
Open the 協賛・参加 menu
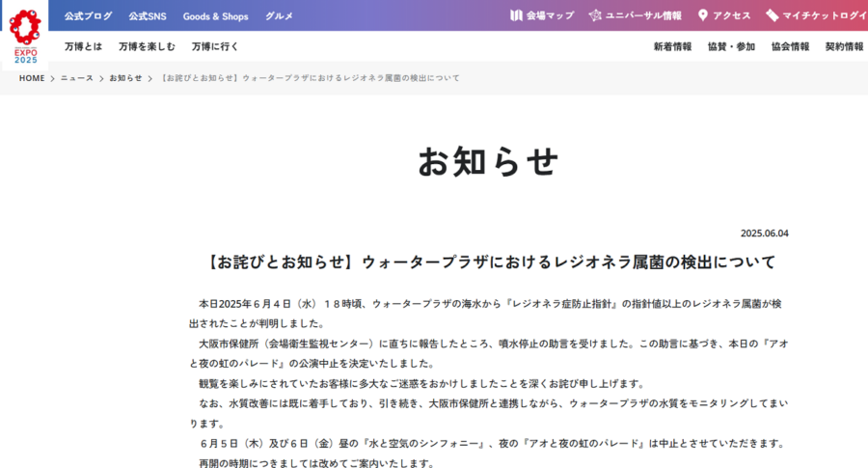coord(731,46)
